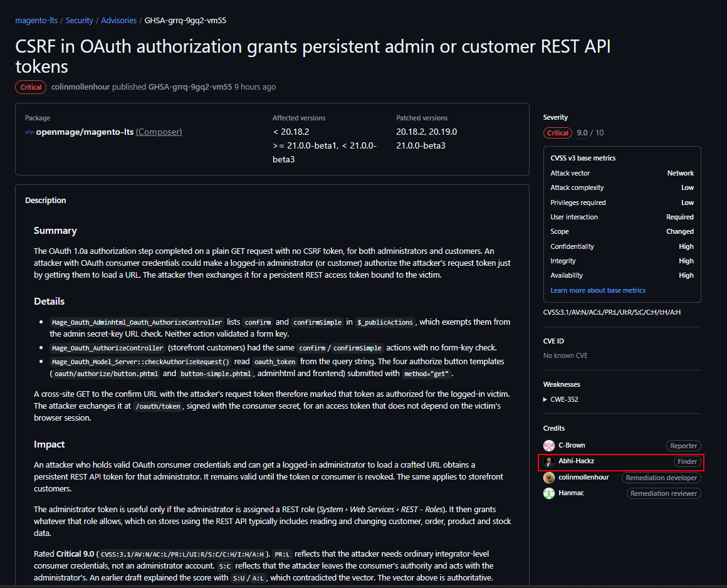This screenshot has height=588, width=727.
Task: Open colinmollenhour link in Credits
Action: [x=583, y=477]
